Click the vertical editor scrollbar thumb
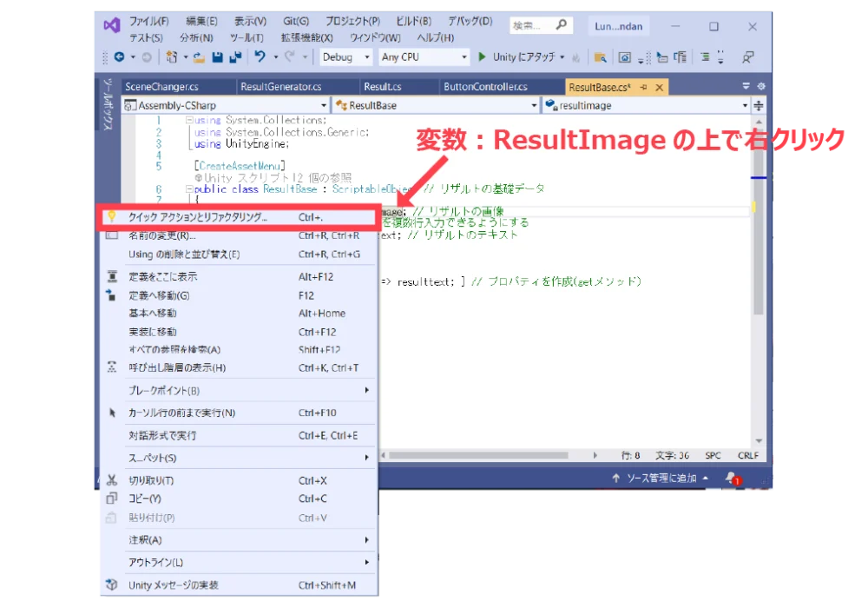The width and height of the screenshot is (868, 608). pyautogui.click(x=759, y=224)
